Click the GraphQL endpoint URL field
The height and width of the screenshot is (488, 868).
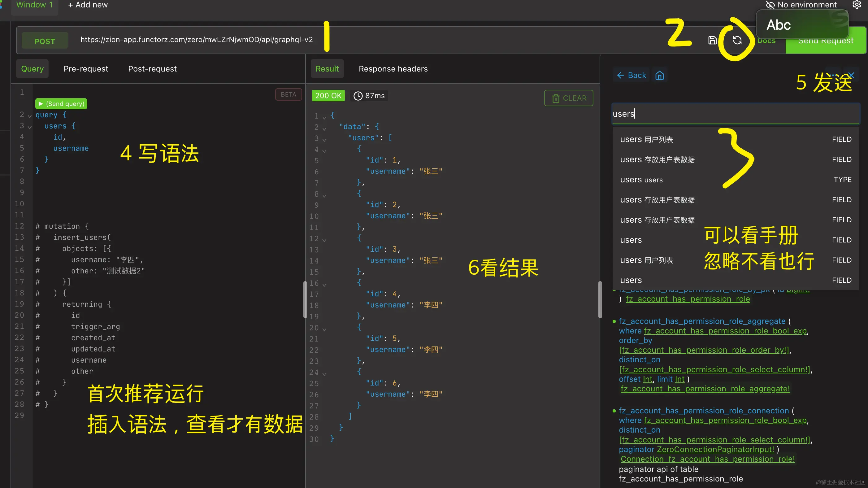tap(197, 40)
